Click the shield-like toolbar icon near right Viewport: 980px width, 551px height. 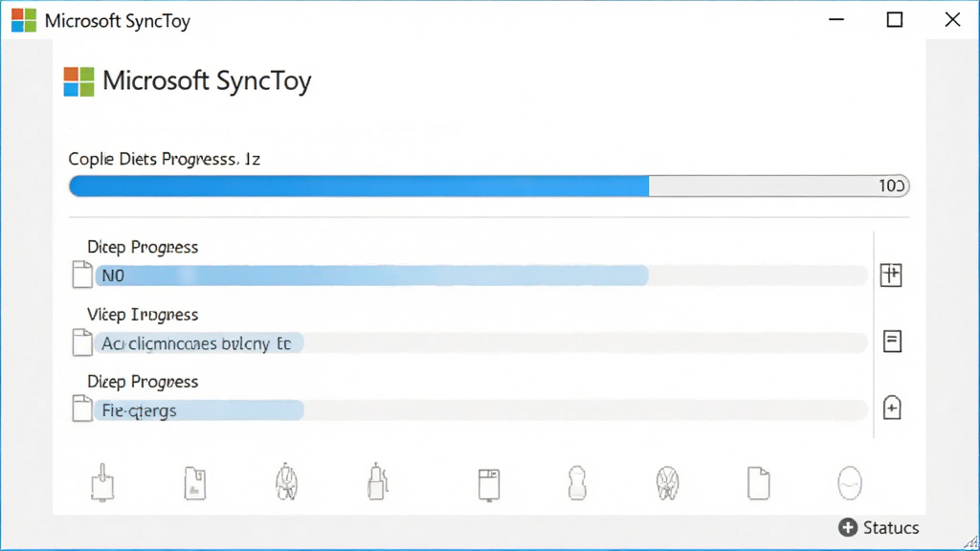667,483
